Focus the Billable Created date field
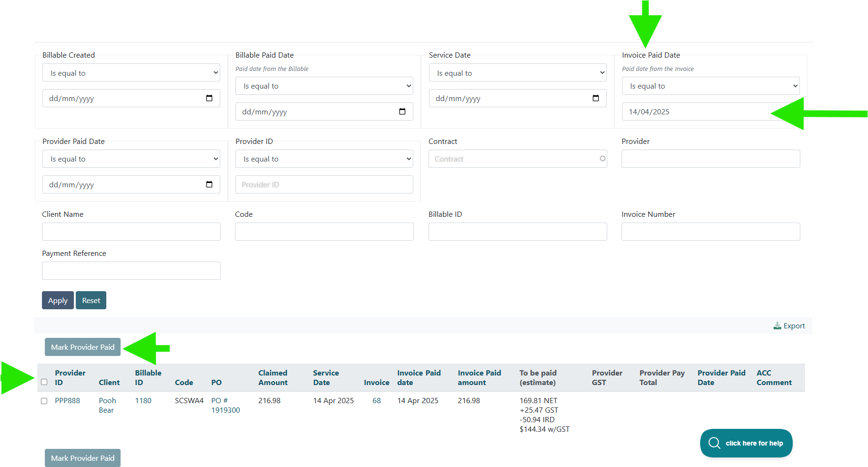Image resolution: width=868 pixels, height=467 pixels. 131,98
